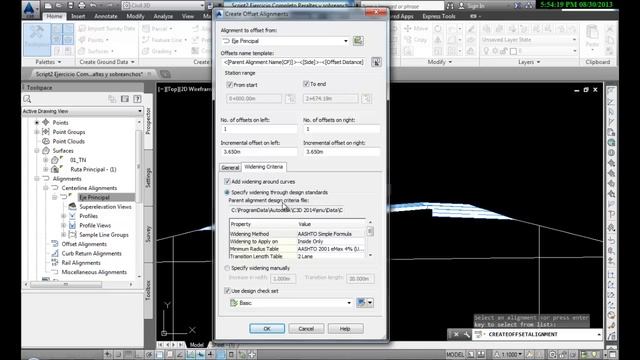The width and height of the screenshot is (640, 360).
Task: Toggle Add widening around curves checkbox
Action: pos(227,181)
